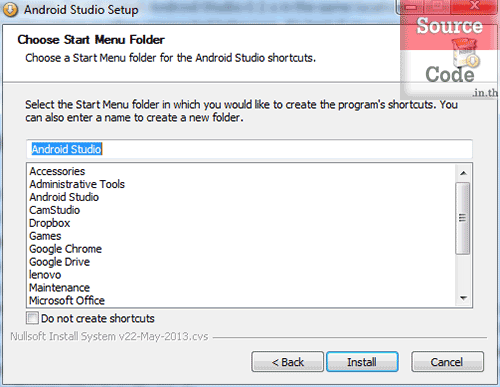The image size is (500, 387).
Task: Select the Games folder entry
Action: click(x=45, y=236)
